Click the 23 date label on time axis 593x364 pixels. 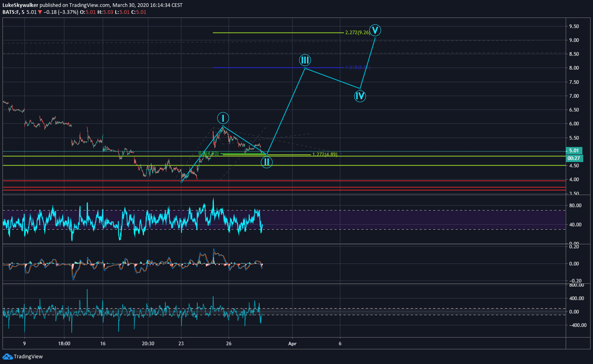[181, 343]
